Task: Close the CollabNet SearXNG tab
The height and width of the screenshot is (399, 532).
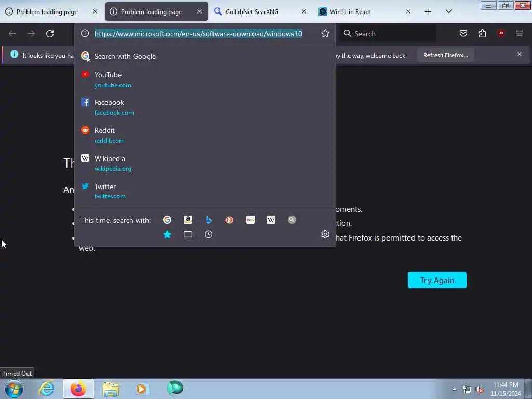Action: click(x=304, y=11)
